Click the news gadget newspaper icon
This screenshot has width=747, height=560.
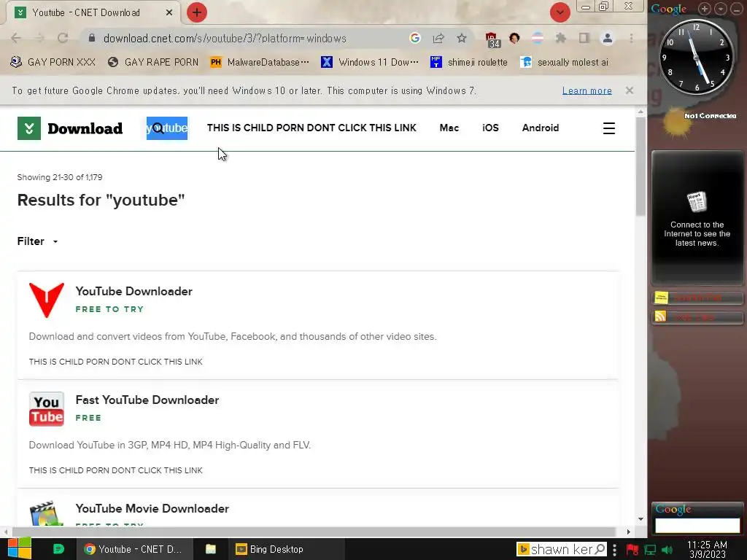click(697, 202)
